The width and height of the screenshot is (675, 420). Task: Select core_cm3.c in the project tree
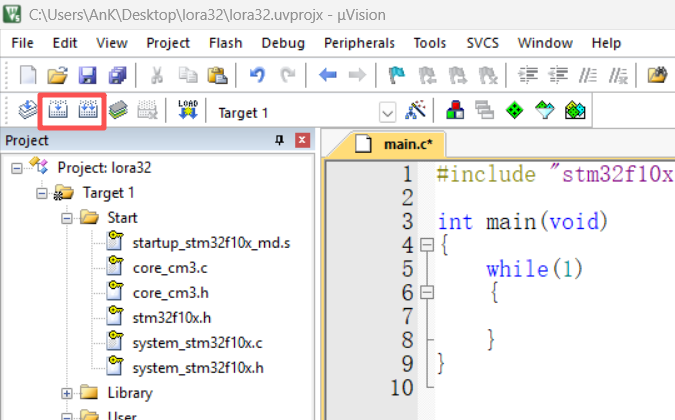[x=170, y=268]
